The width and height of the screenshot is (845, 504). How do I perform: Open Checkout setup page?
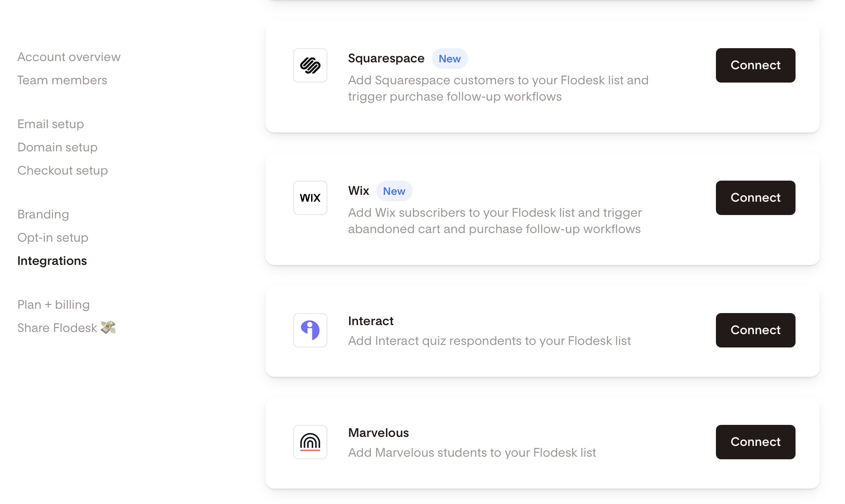[63, 170]
